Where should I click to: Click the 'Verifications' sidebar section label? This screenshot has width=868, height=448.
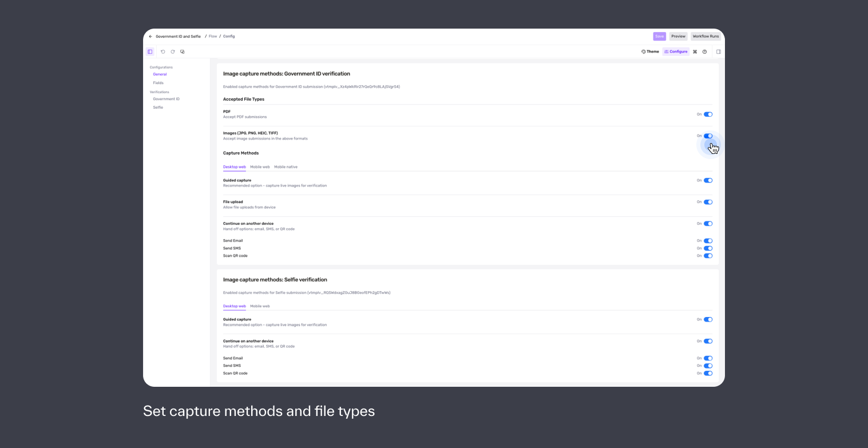coord(160,92)
